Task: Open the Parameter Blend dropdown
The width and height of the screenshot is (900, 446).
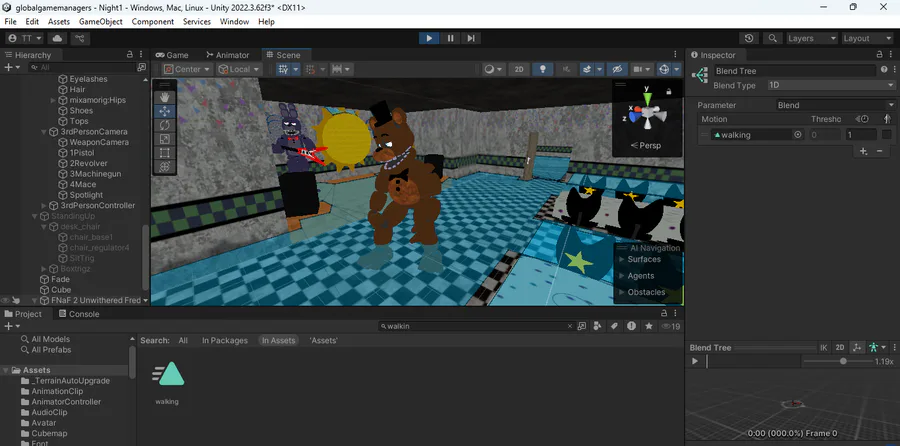Action: [836, 105]
